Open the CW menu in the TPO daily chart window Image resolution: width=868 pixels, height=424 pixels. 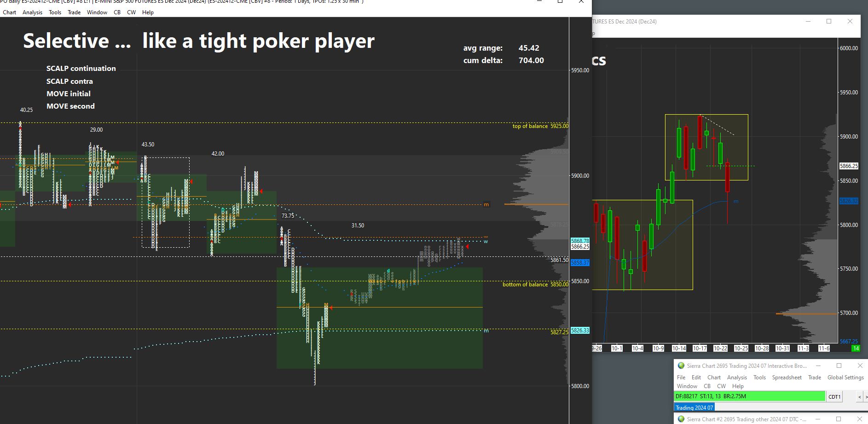(132, 12)
